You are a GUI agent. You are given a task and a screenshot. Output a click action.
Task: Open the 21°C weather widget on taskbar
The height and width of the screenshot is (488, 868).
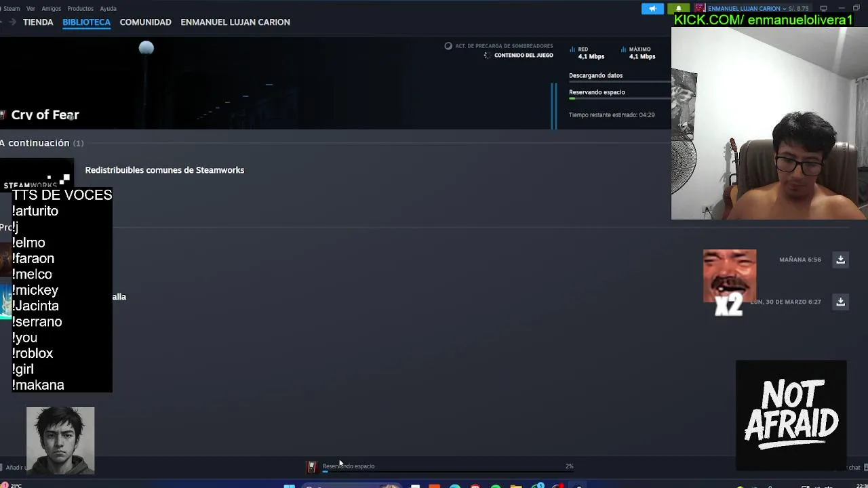pos(12,485)
